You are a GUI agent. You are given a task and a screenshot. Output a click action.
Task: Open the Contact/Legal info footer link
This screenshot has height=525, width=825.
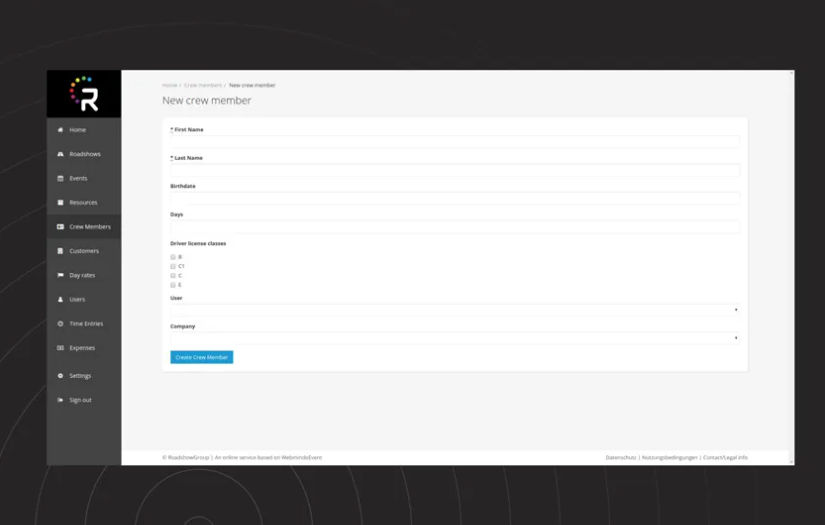[x=725, y=458]
